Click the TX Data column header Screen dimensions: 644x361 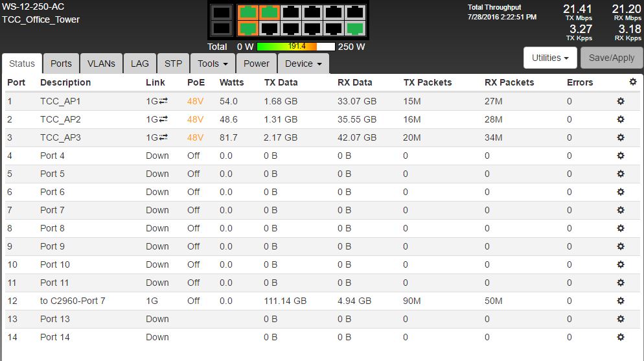281,82
